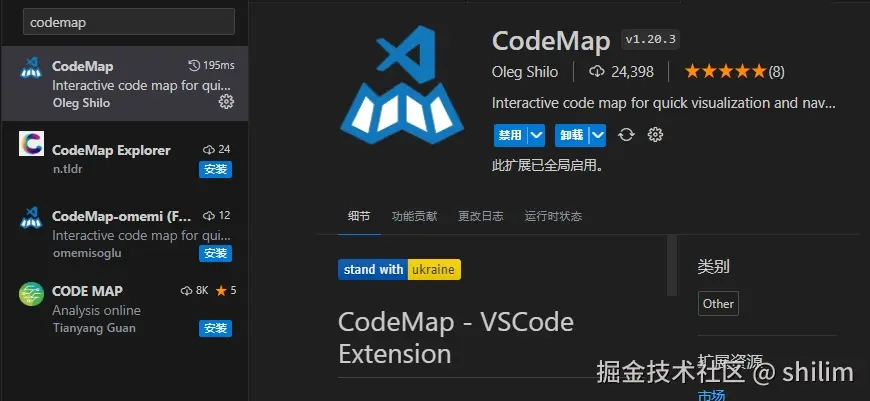Click the Analysis online description

[x=97, y=310]
